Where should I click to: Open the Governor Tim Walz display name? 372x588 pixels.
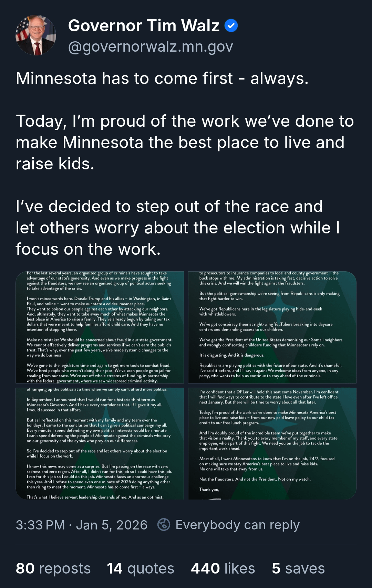point(144,25)
